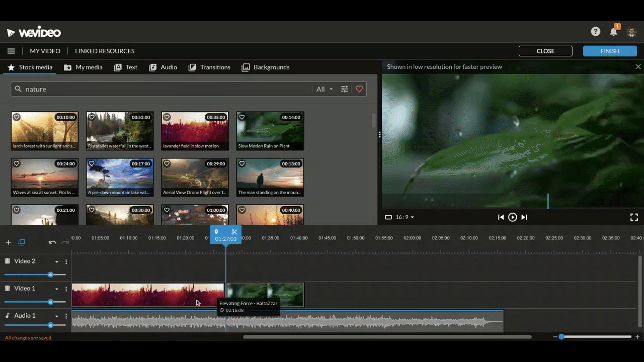
Task: Open the MY VIDEO link
Action: pyautogui.click(x=45, y=51)
